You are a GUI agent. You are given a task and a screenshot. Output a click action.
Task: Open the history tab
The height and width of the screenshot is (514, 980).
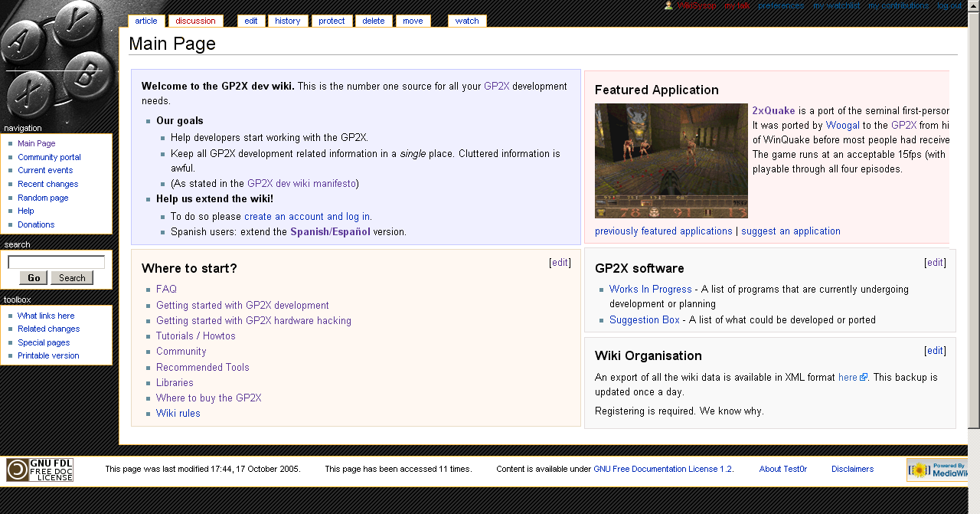(287, 21)
